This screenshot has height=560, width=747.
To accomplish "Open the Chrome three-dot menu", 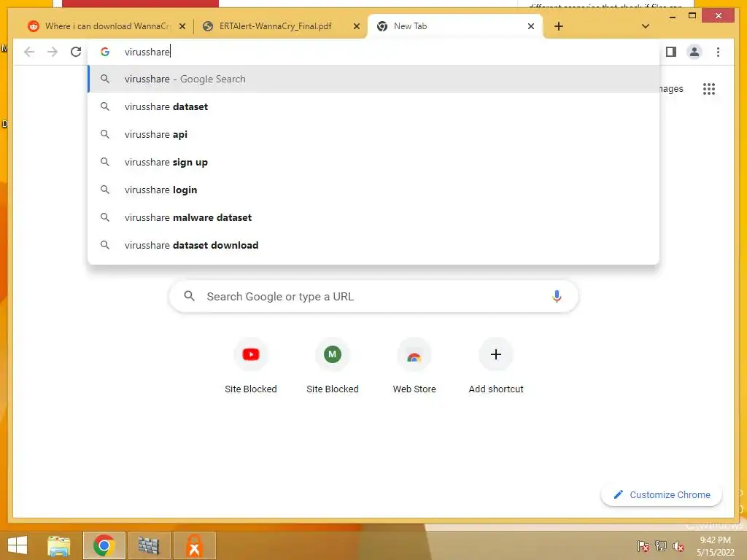I will pos(718,52).
